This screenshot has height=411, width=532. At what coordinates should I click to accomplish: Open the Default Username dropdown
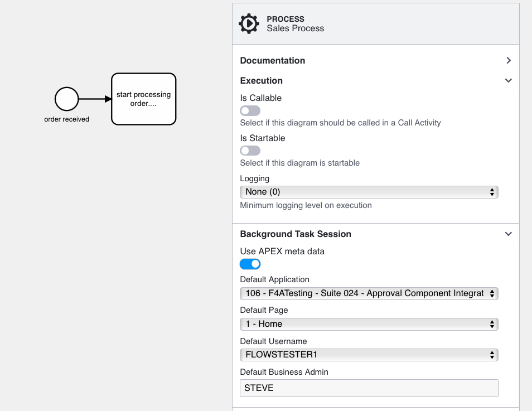(369, 355)
